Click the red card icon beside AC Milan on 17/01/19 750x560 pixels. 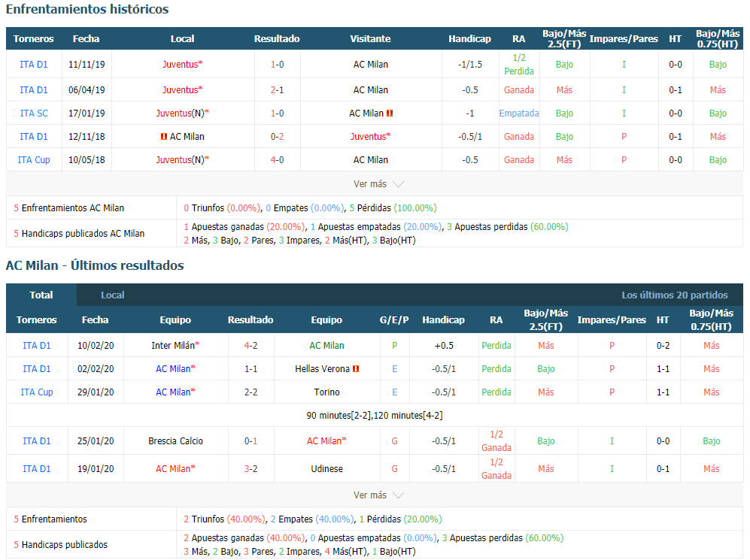point(390,114)
